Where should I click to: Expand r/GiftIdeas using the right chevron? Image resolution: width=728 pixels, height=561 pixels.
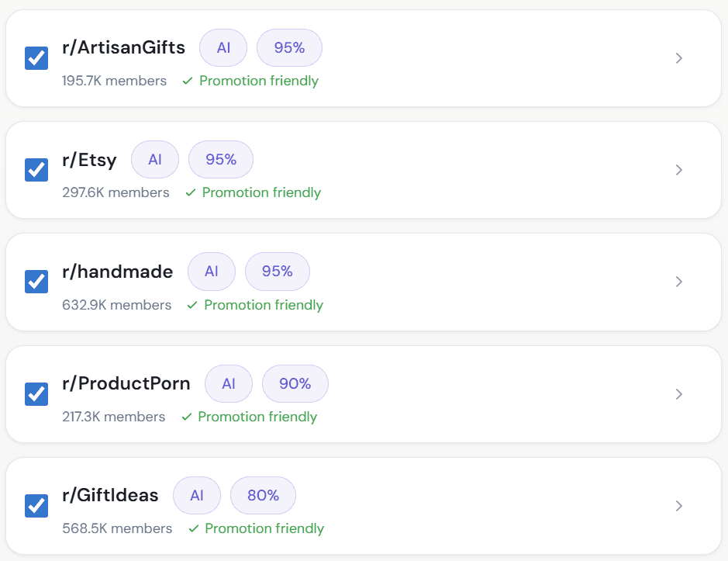click(x=679, y=506)
